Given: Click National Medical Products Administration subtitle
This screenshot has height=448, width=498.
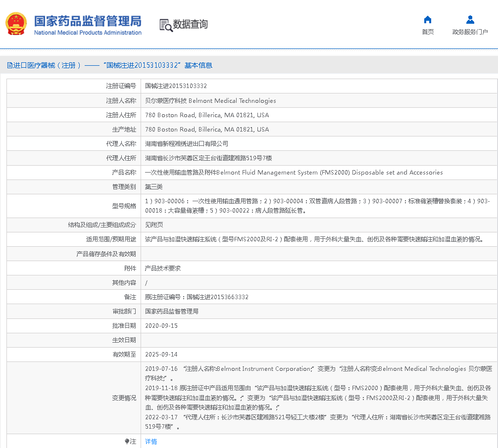Looking at the screenshot, I should click(88, 33).
